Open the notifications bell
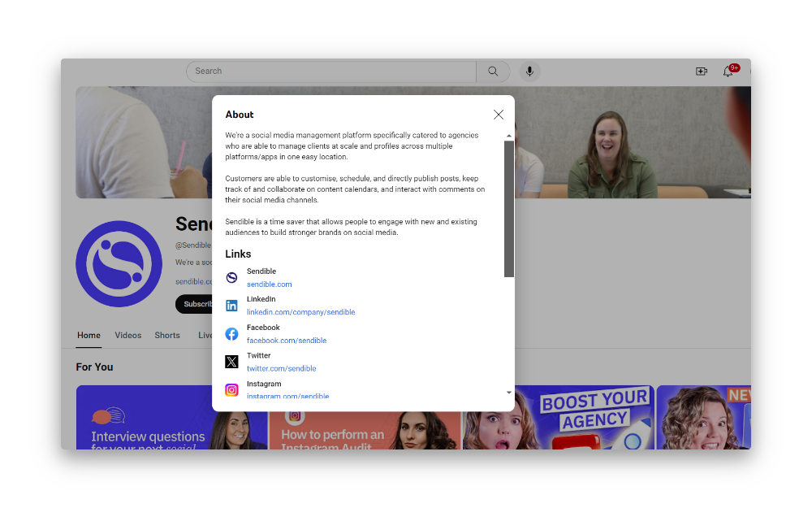Image resolution: width=812 pixels, height=508 pixels. point(728,72)
